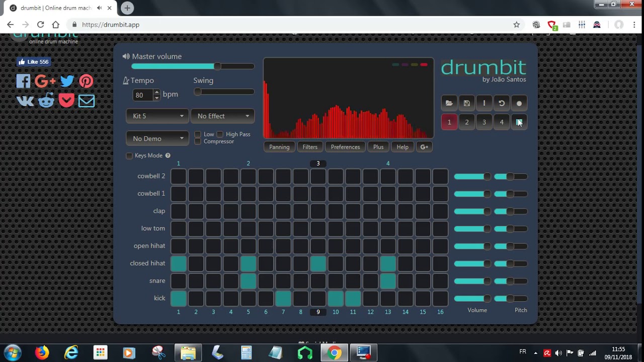This screenshot has height=362, width=644.
Task: Click the Facebook Like 556 button
Action: pyautogui.click(x=33, y=62)
